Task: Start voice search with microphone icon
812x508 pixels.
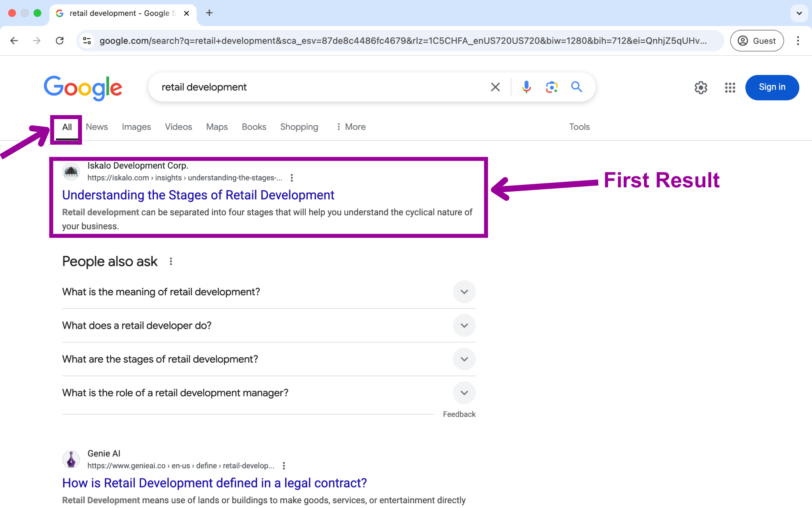Action: point(526,87)
